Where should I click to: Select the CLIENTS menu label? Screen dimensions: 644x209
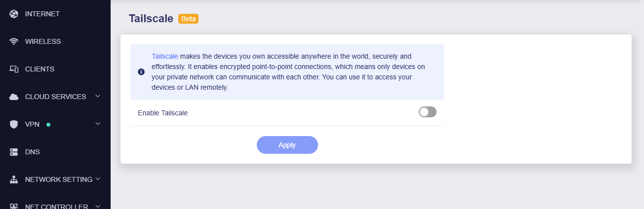[40, 69]
